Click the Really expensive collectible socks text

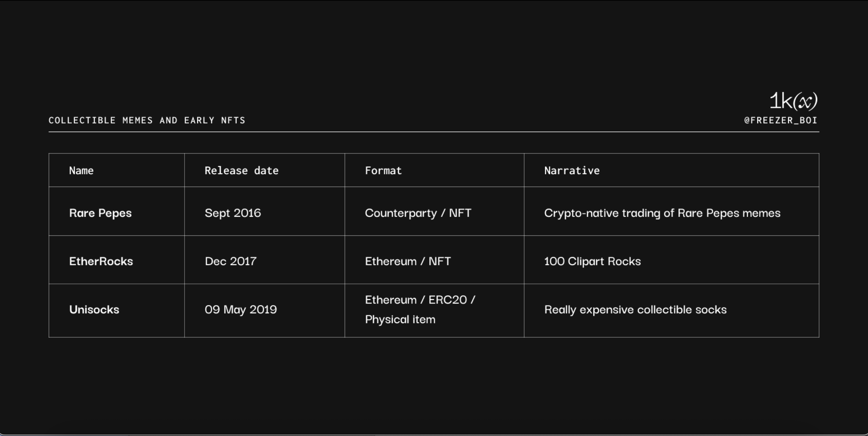(x=635, y=309)
